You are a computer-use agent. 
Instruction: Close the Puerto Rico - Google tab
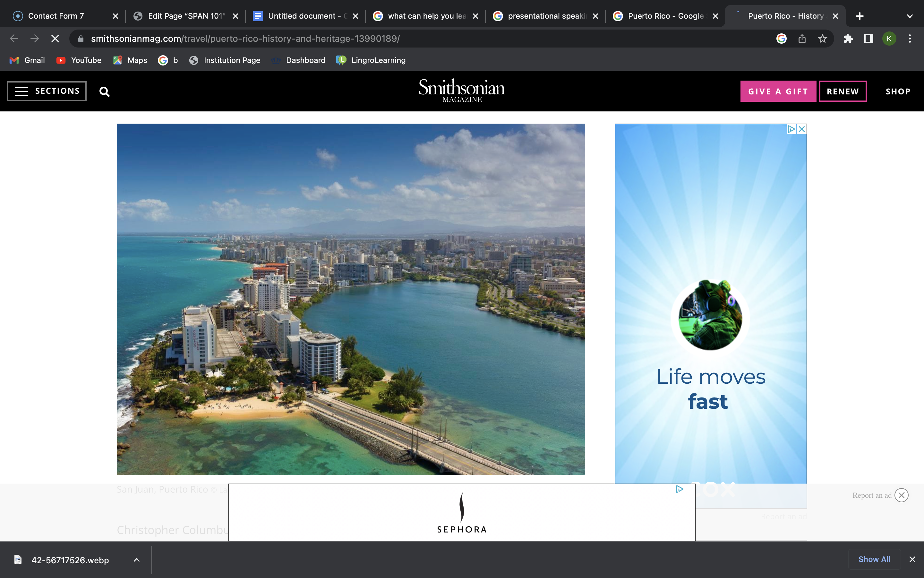tap(715, 16)
